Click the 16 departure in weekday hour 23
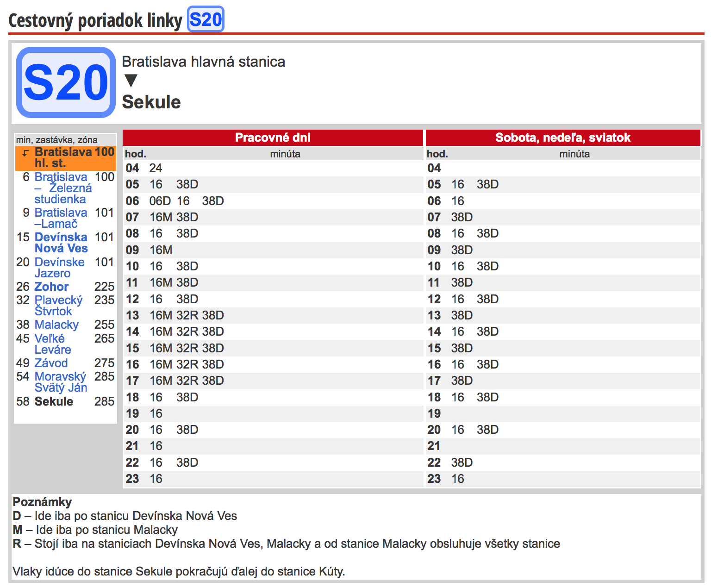This screenshot has height=588, width=711. (156, 479)
